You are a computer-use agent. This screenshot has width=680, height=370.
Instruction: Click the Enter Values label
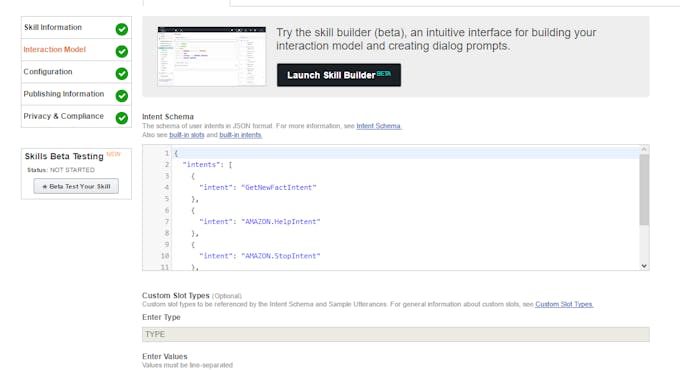pyautogui.click(x=165, y=356)
